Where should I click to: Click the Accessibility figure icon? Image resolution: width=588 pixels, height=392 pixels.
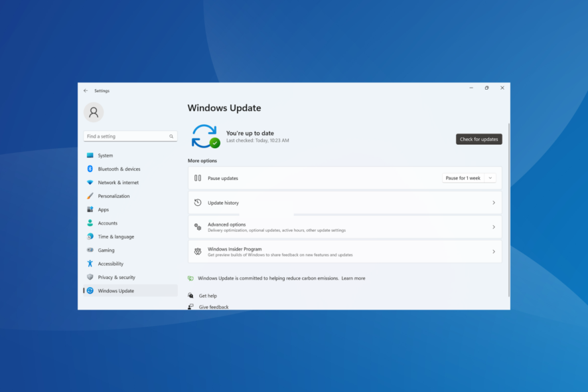[90, 264]
